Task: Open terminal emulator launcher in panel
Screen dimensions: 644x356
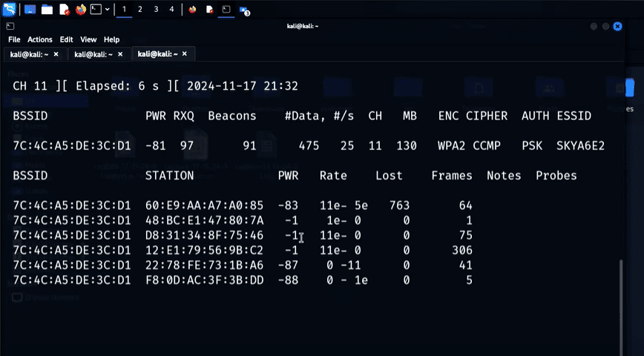Action: (96, 10)
